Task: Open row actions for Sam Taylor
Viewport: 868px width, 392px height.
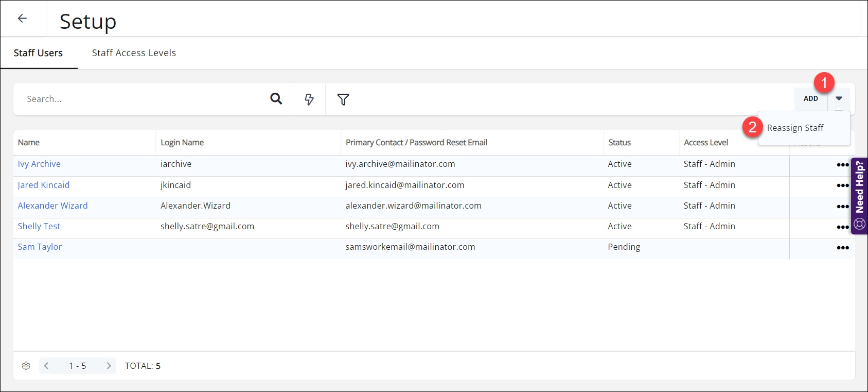Action: click(x=842, y=248)
